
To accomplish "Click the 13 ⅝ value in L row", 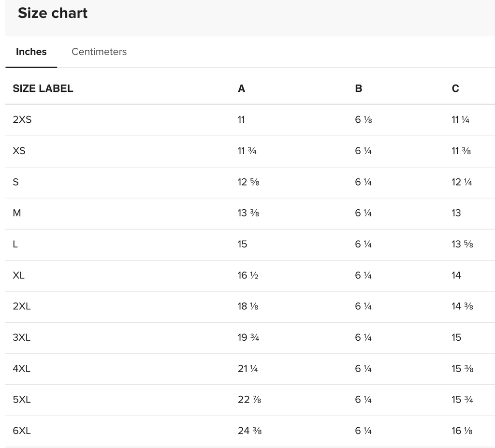I will [x=462, y=244].
